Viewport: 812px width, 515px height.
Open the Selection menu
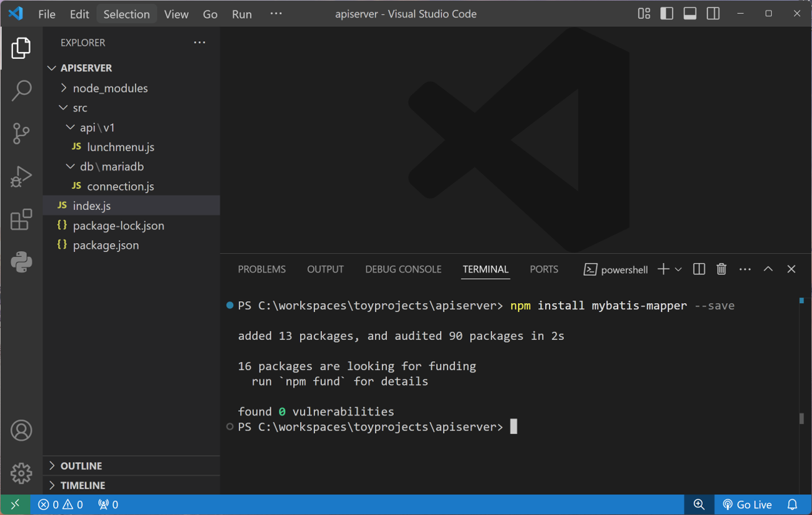[x=126, y=14]
